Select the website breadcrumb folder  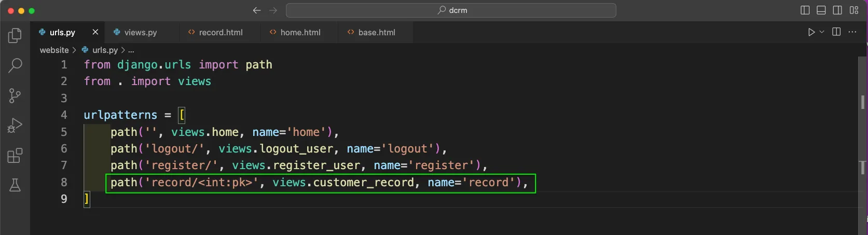[x=54, y=50]
